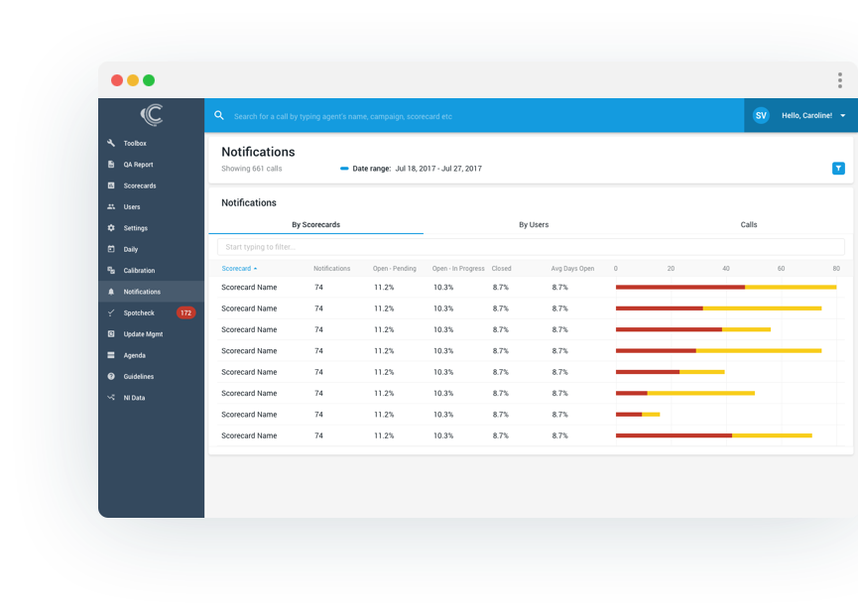The image size is (858, 616).
Task: Expand the window options menu (three dots)
Action: click(839, 80)
